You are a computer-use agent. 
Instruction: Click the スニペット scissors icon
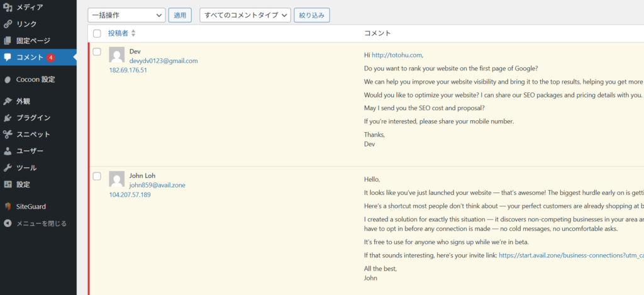pos(8,134)
